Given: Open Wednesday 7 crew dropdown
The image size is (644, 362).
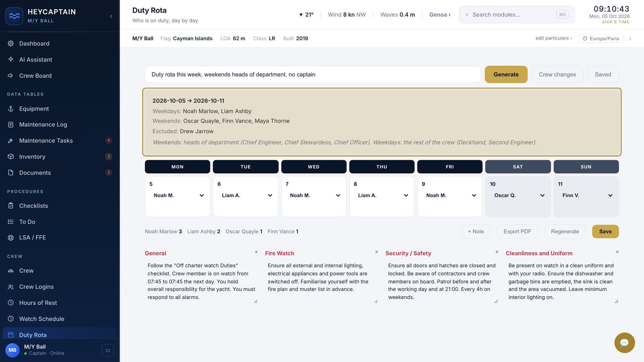Looking at the screenshot, I should [314, 195].
